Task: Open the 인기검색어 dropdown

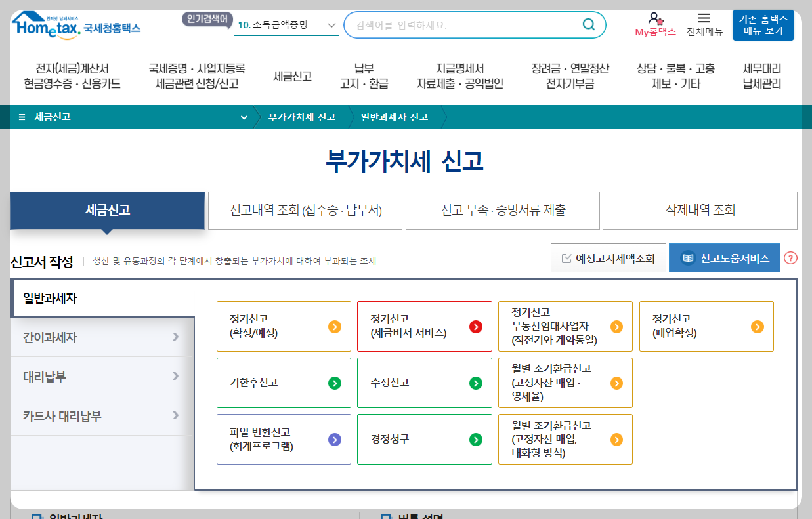Action: point(330,24)
